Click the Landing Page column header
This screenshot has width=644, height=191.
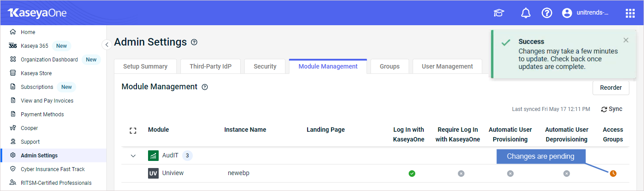pos(326,130)
